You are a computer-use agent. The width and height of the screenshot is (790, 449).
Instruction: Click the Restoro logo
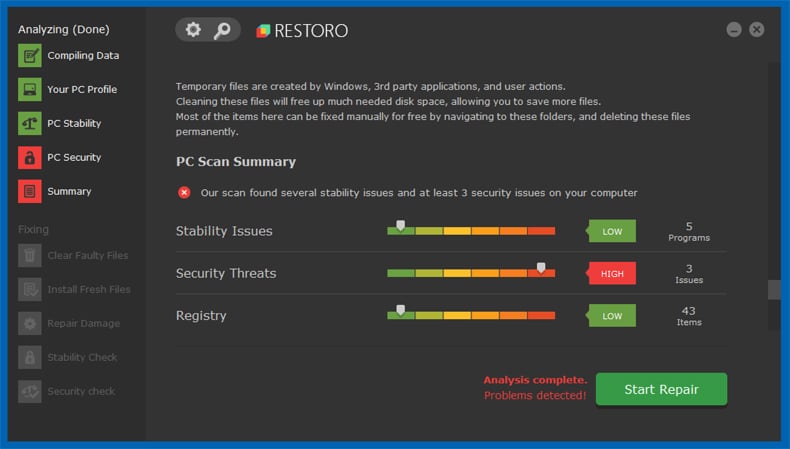pos(302,31)
